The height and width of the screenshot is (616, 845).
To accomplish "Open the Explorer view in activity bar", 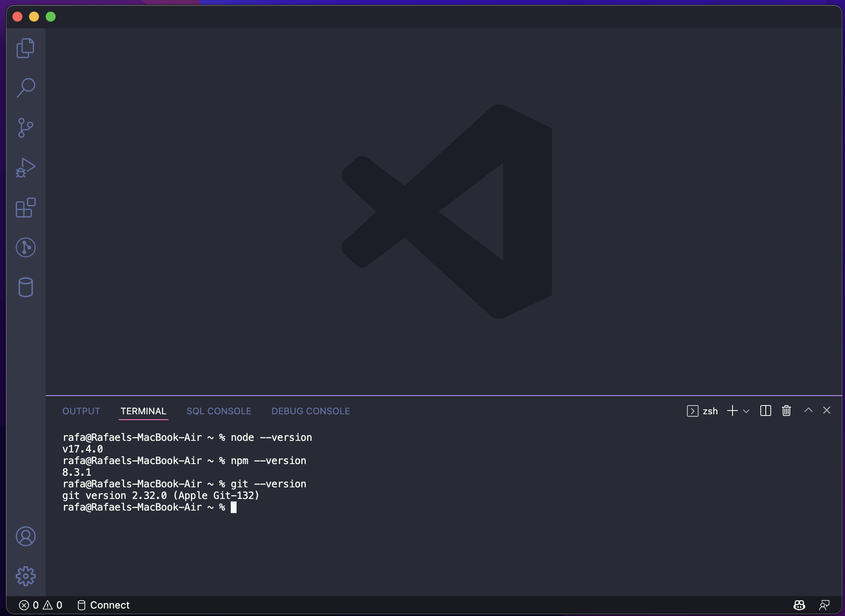I will point(25,48).
